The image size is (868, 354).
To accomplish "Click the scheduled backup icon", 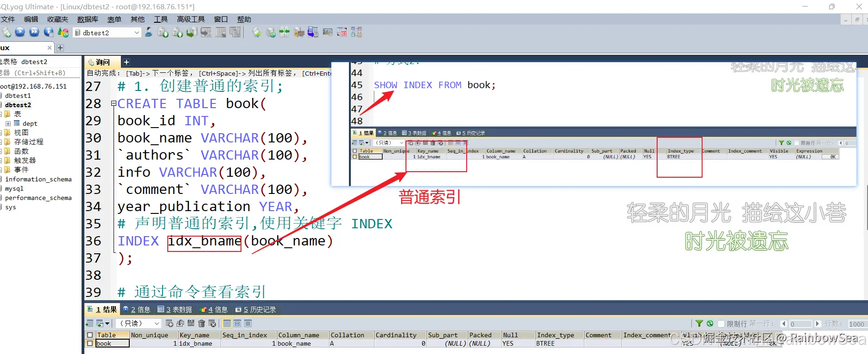I will [313, 32].
